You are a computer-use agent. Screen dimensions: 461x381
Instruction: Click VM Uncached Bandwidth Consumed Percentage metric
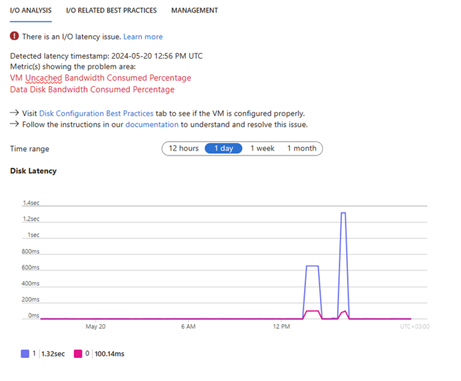(101, 78)
